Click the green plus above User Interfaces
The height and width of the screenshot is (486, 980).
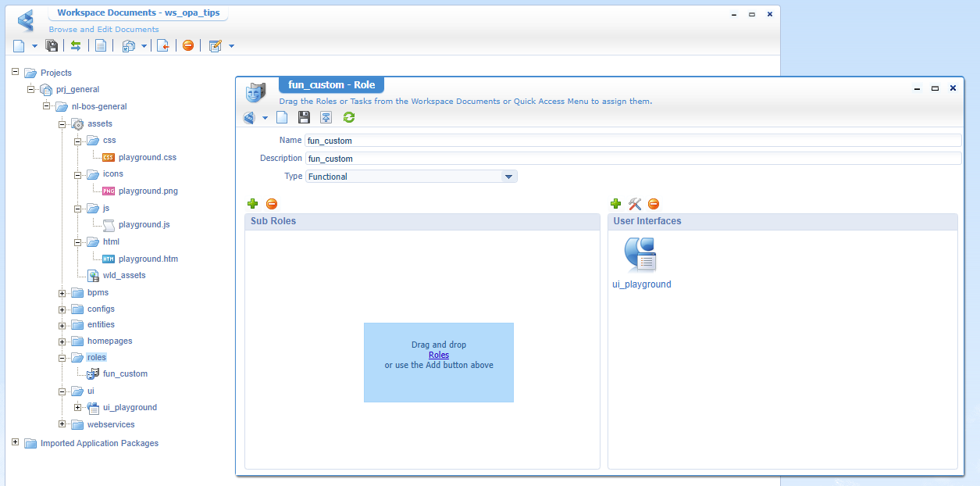tap(615, 204)
